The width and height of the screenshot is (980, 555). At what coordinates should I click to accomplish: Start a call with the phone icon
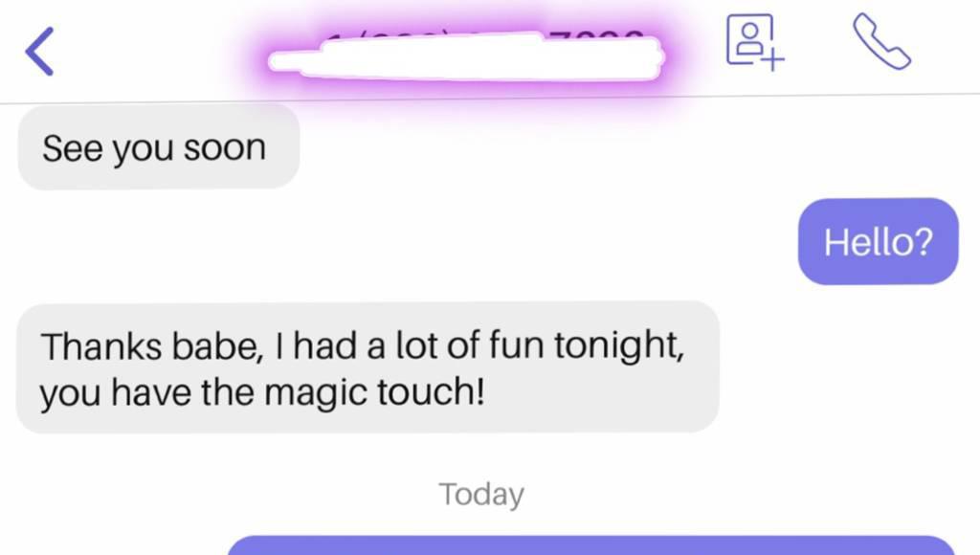point(881,41)
